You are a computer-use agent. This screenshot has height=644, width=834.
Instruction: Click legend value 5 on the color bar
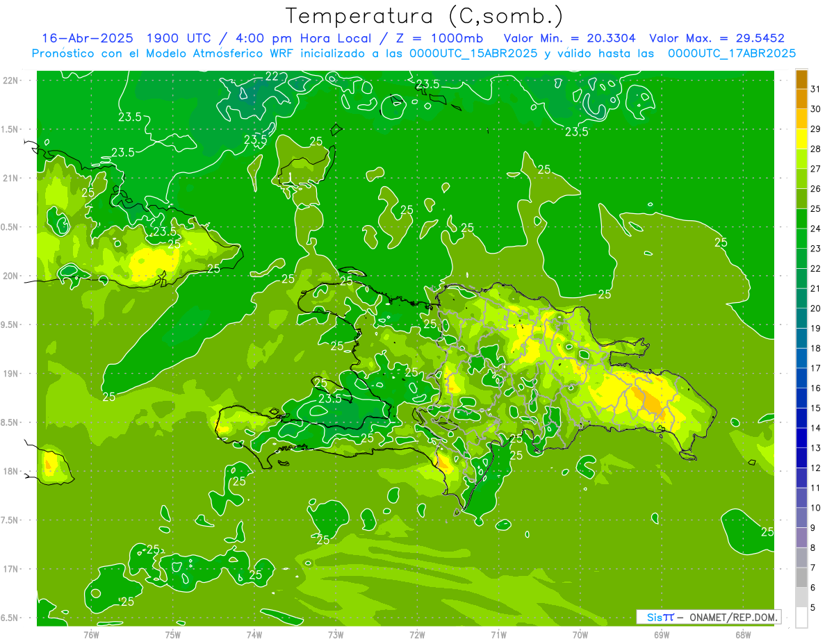click(x=813, y=607)
